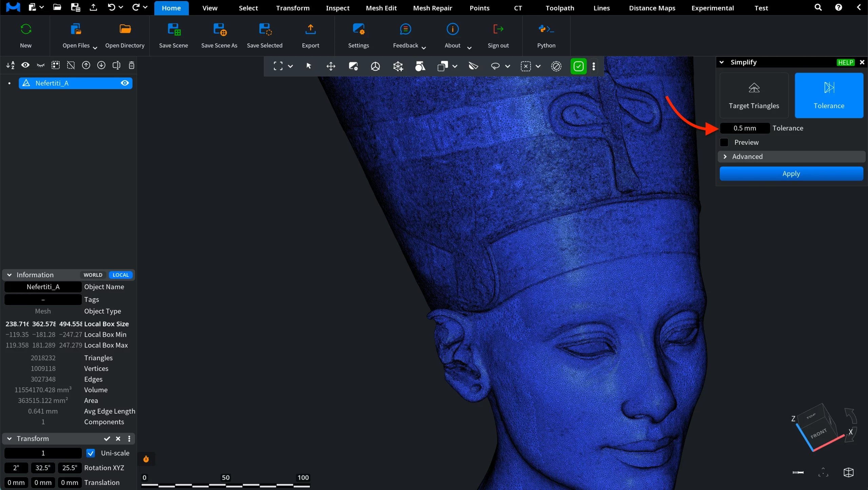Click the help question mark icon
The width and height of the screenshot is (868, 490).
click(839, 7)
